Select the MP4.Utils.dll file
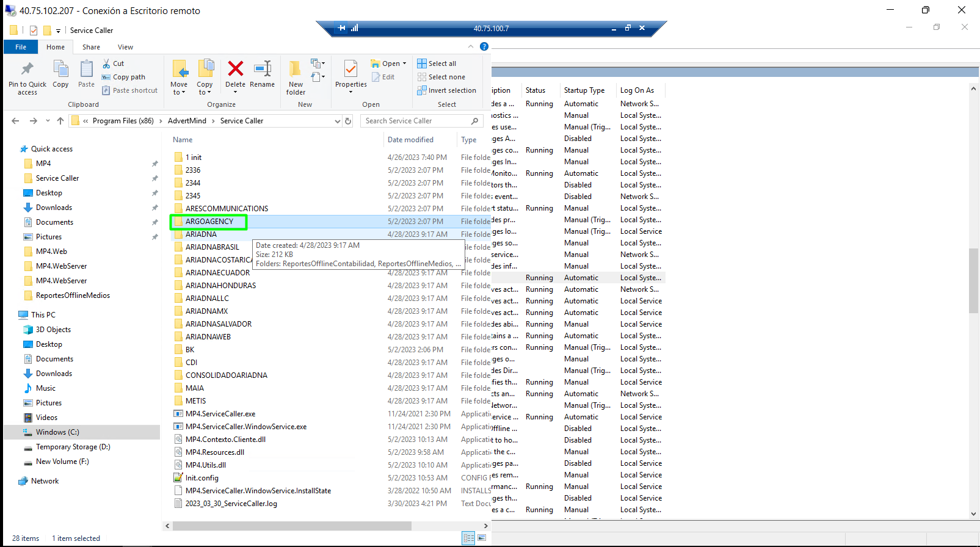Viewport: 980px width, 547px height. (x=206, y=465)
